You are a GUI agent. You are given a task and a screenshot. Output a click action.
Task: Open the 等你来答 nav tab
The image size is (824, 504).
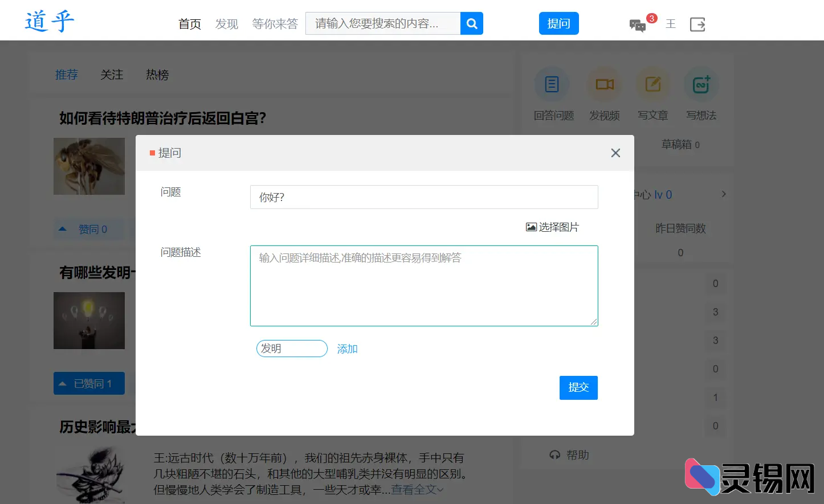coord(275,24)
